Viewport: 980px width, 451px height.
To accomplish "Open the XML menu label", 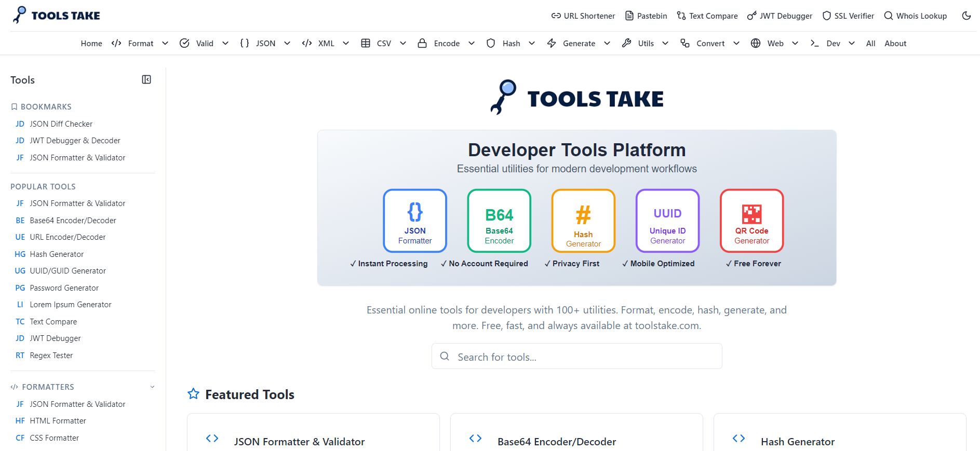I will point(326,44).
